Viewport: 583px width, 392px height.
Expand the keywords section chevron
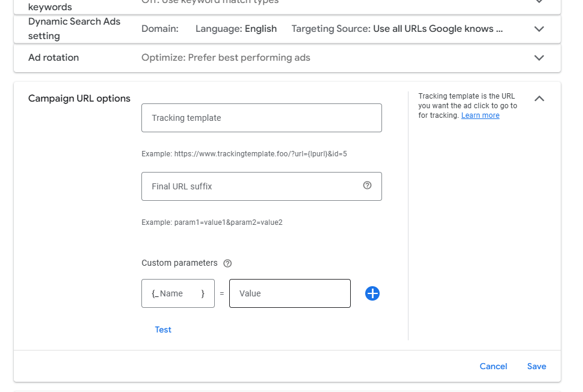click(539, 1)
